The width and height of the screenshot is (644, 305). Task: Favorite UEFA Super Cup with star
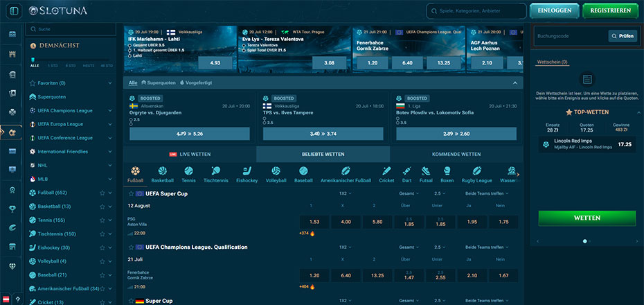tap(131, 193)
